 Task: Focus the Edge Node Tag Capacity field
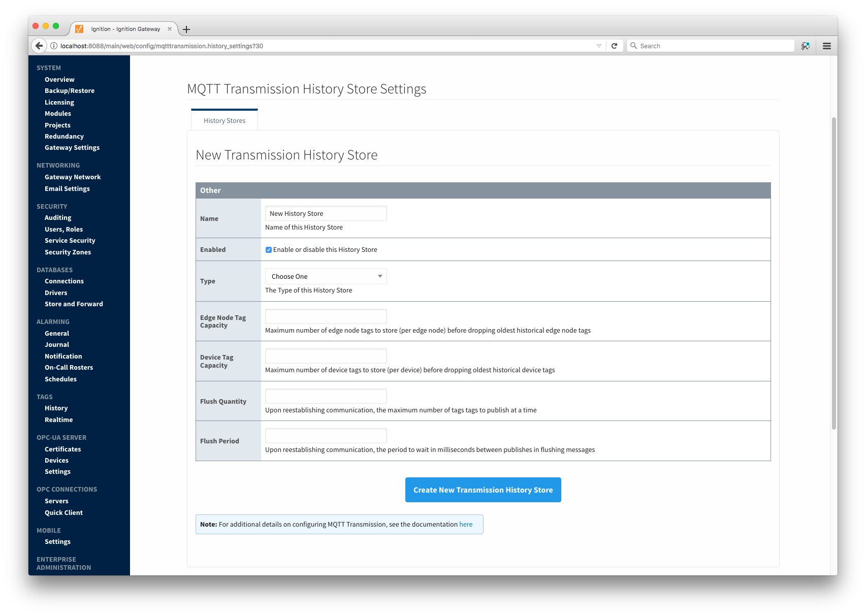[326, 316]
